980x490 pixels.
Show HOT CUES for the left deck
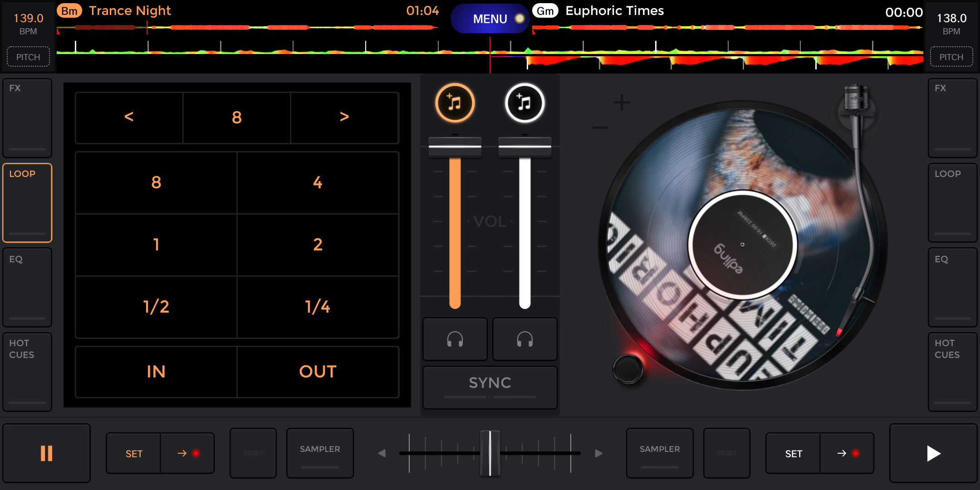(x=27, y=371)
